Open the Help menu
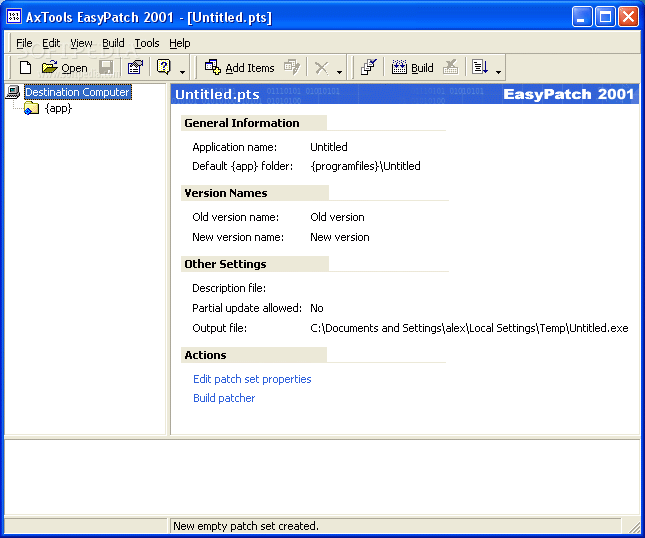The height and width of the screenshot is (538, 645). tap(180, 43)
